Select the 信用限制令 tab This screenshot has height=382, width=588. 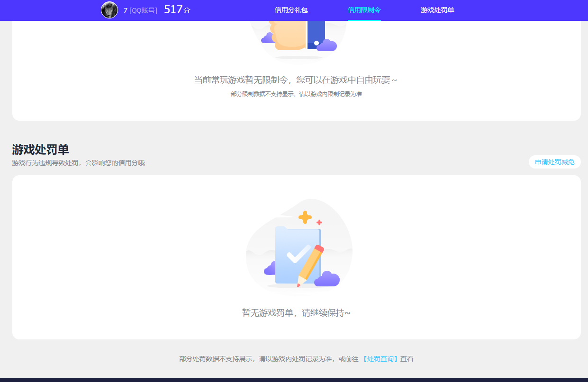pos(364,10)
